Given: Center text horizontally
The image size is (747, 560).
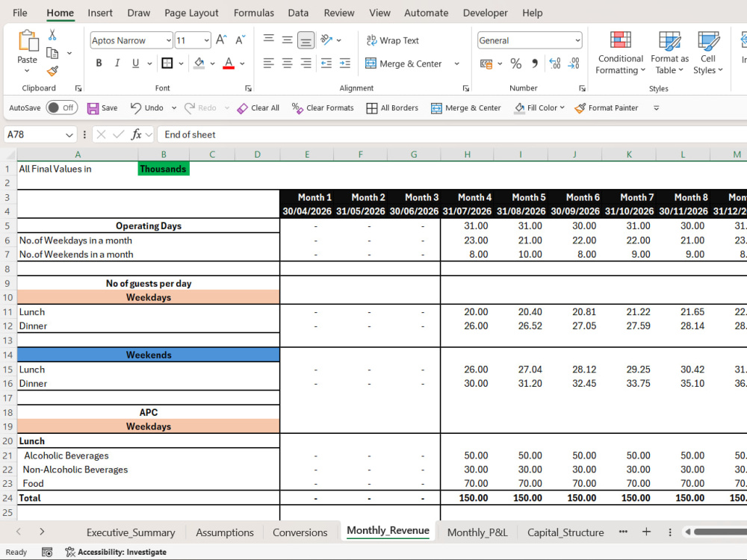Looking at the screenshot, I should click(288, 63).
